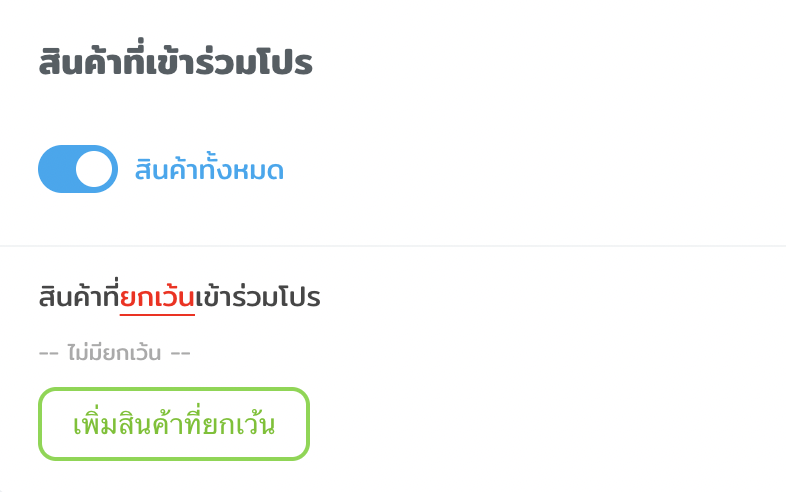
Task: Open the excluded products picker button
Action: [x=174, y=424]
